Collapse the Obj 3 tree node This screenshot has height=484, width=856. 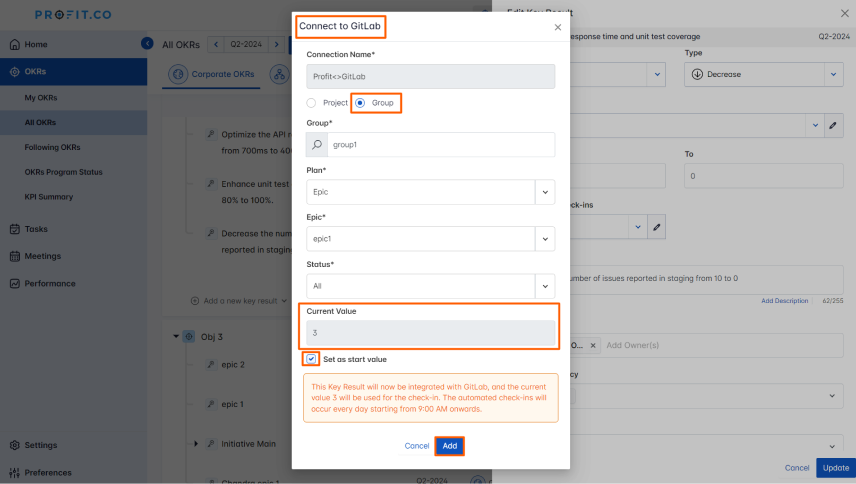click(x=176, y=337)
